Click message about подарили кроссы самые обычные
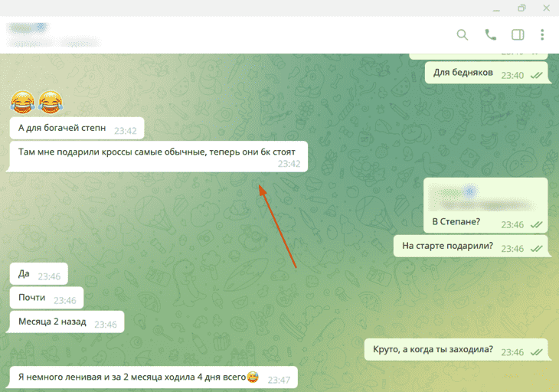 click(x=157, y=157)
